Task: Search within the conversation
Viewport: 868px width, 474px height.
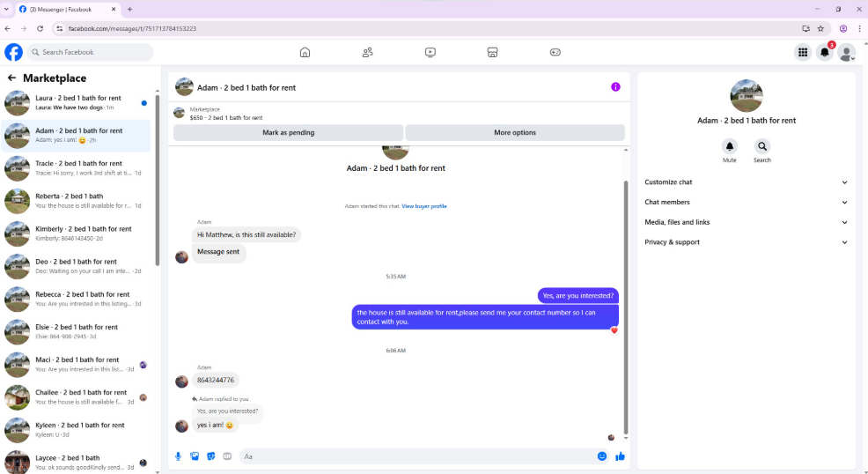Action: click(x=762, y=146)
